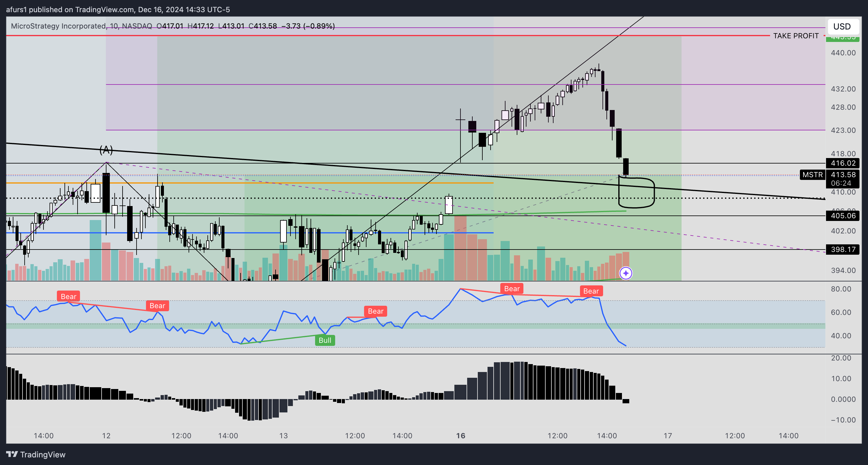Click the MSTR price tag label

[x=812, y=175]
